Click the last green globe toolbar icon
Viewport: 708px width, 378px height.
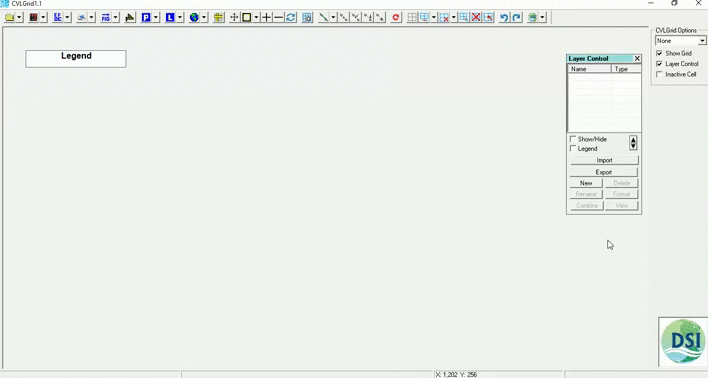pyautogui.click(x=533, y=18)
